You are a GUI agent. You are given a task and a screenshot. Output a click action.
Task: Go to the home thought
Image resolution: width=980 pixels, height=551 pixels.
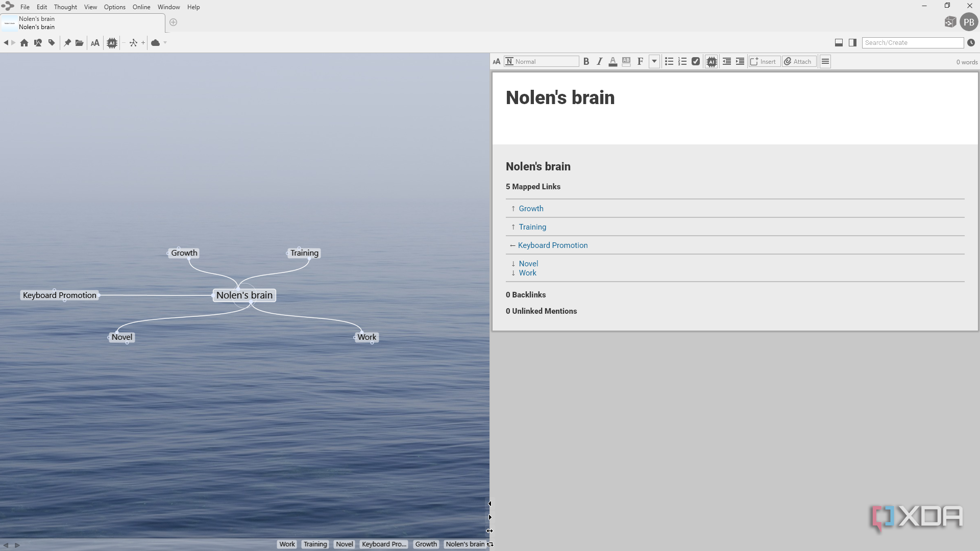point(24,43)
